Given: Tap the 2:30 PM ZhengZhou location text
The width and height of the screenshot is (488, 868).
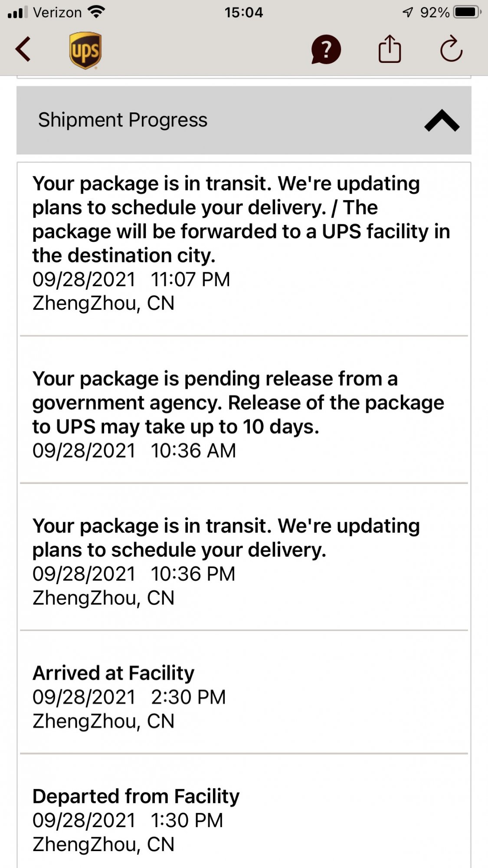Looking at the screenshot, I should (x=103, y=721).
